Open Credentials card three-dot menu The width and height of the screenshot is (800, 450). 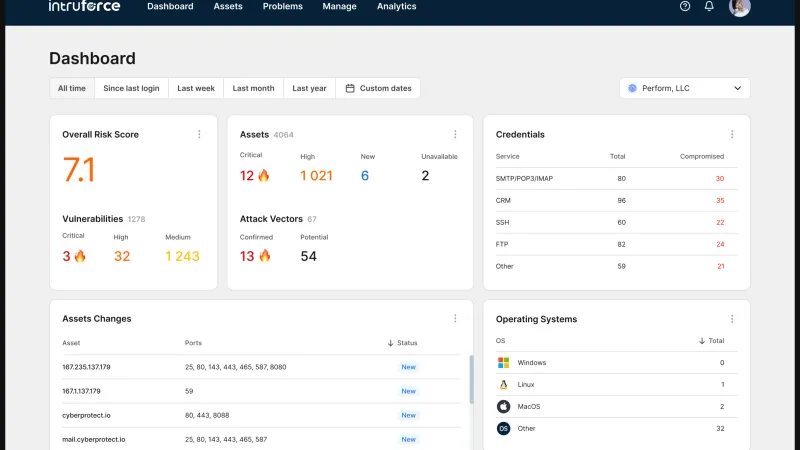[732, 134]
